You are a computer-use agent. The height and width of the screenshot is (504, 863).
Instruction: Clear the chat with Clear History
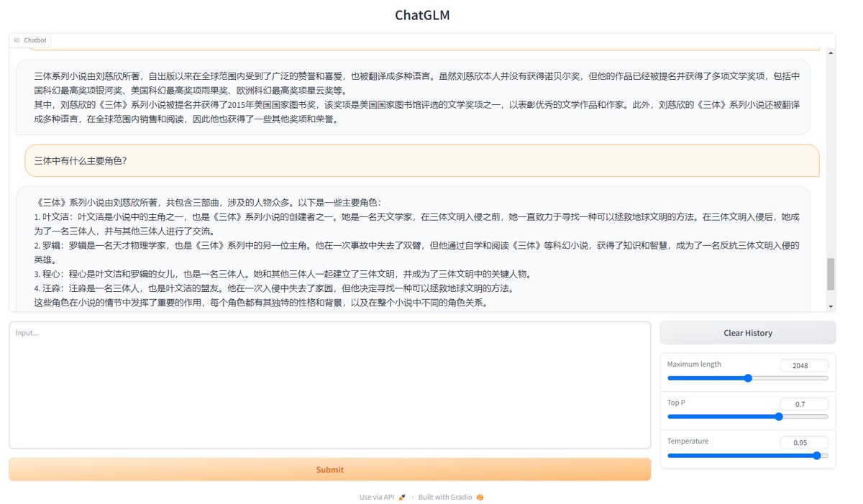(x=748, y=333)
